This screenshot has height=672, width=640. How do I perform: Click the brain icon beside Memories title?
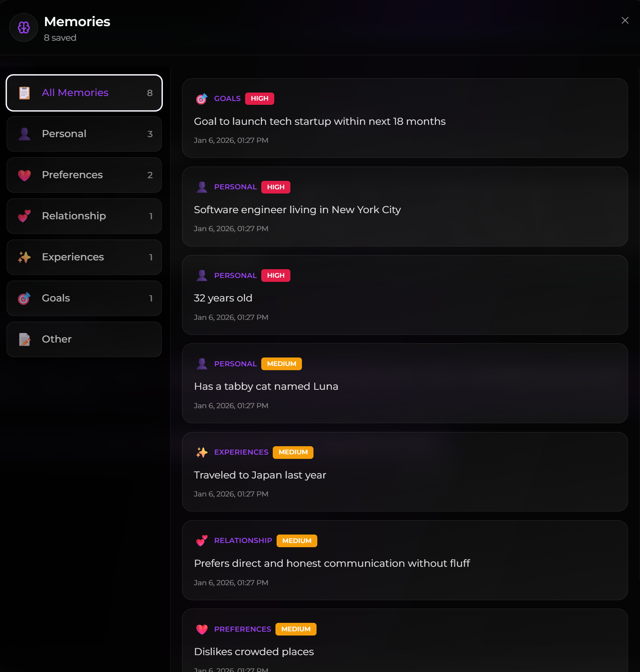coord(24,28)
